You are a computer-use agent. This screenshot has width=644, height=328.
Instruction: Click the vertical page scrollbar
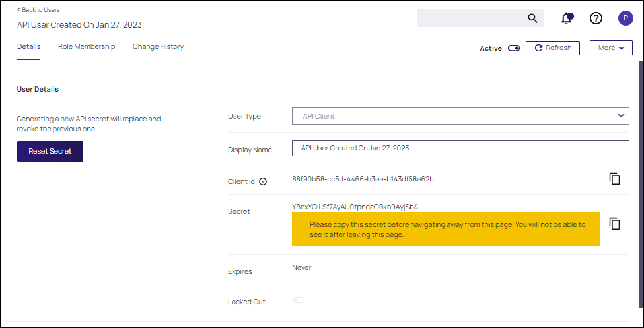coord(640,191)
